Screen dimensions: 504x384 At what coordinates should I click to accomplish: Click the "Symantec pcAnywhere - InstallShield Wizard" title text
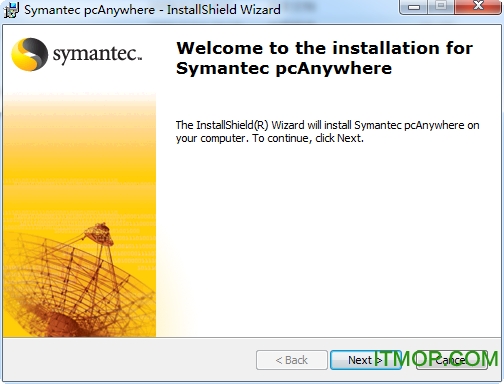[x=152, y=10]
